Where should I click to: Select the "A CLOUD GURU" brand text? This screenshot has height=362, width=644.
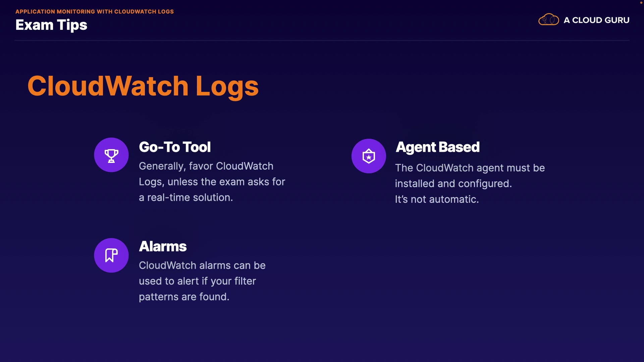click(x=596, y=20)
